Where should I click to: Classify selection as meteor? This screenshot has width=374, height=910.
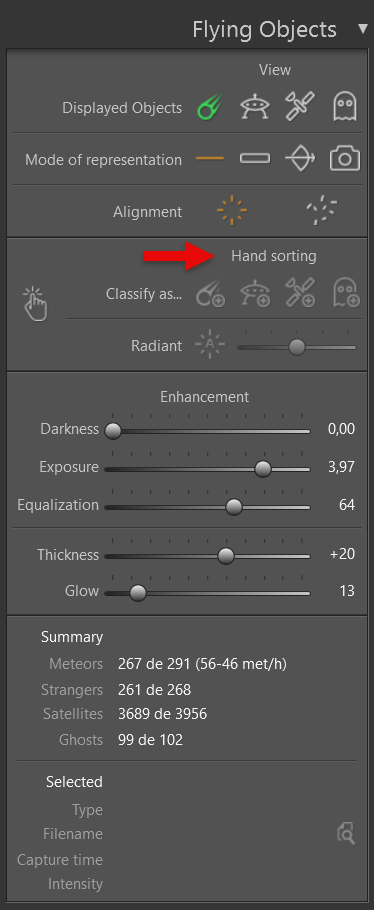210,293
